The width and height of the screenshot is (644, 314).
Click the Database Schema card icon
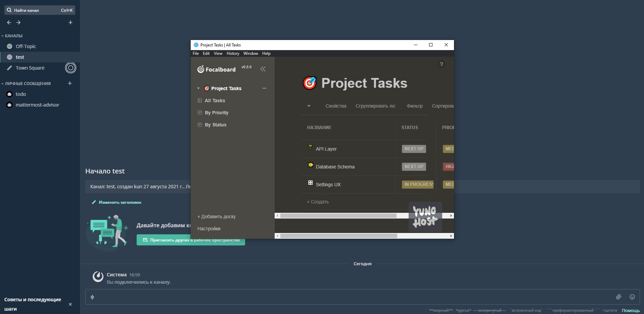pos(310,165)
